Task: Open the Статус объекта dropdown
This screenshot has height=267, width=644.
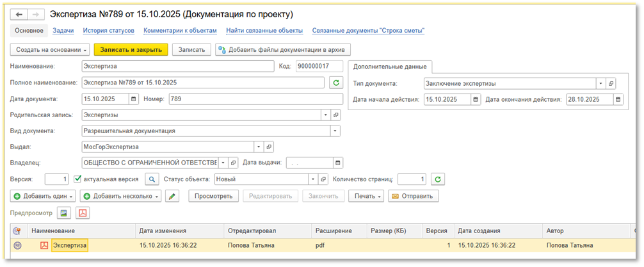Action: coord(313,179)
